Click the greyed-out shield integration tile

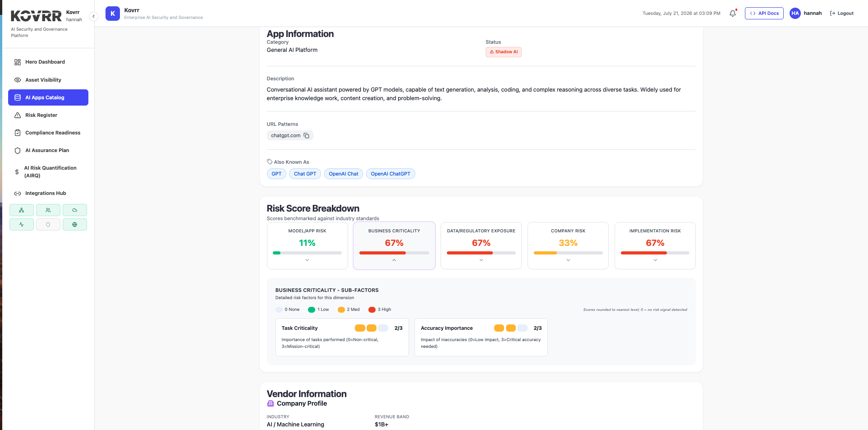point(48,225)
